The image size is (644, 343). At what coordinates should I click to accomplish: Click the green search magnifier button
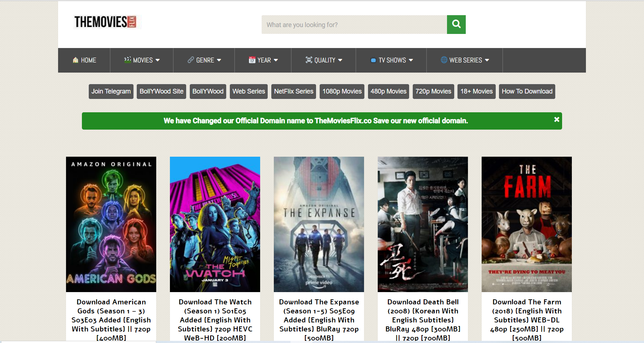coord(456,25)
